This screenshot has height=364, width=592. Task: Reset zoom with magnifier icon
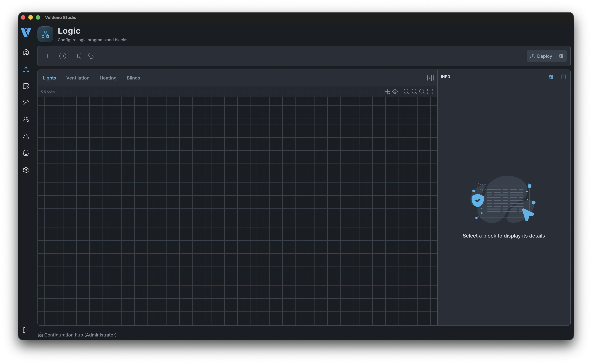[x=422, y=91]
